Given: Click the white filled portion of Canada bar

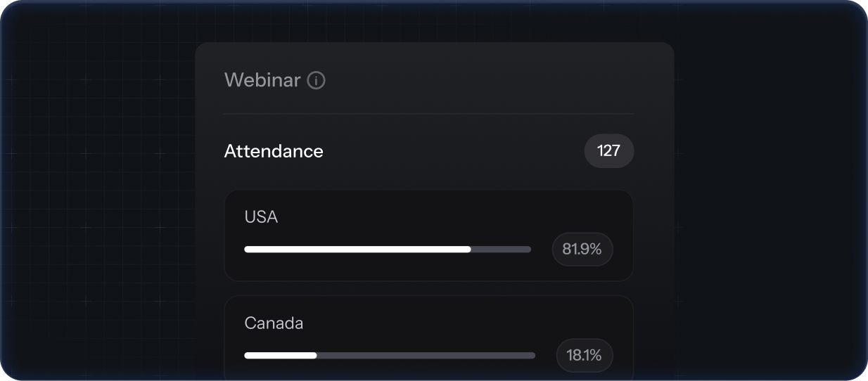Looking at the screenshot, I should coord(280,356).
